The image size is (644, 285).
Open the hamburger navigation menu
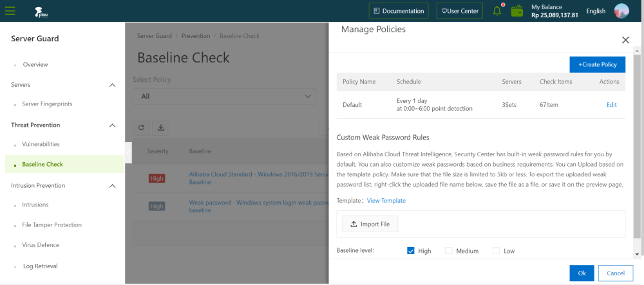10,11
